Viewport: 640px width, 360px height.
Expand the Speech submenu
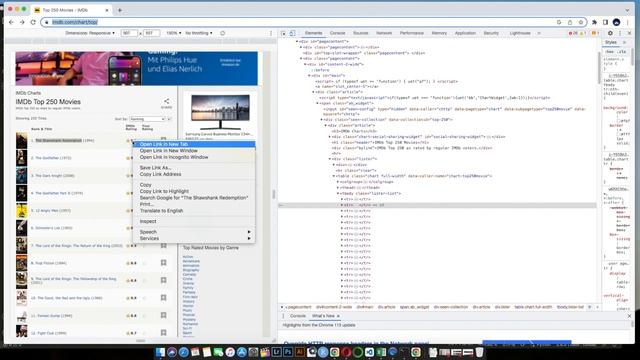click(x=194, y=232)
